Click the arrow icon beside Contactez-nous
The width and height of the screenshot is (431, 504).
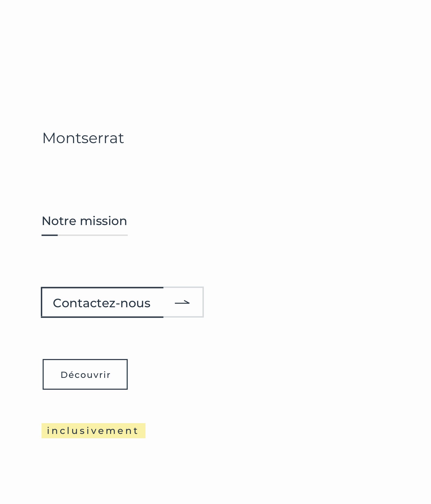pyautogui.click(x=182, y=303)
